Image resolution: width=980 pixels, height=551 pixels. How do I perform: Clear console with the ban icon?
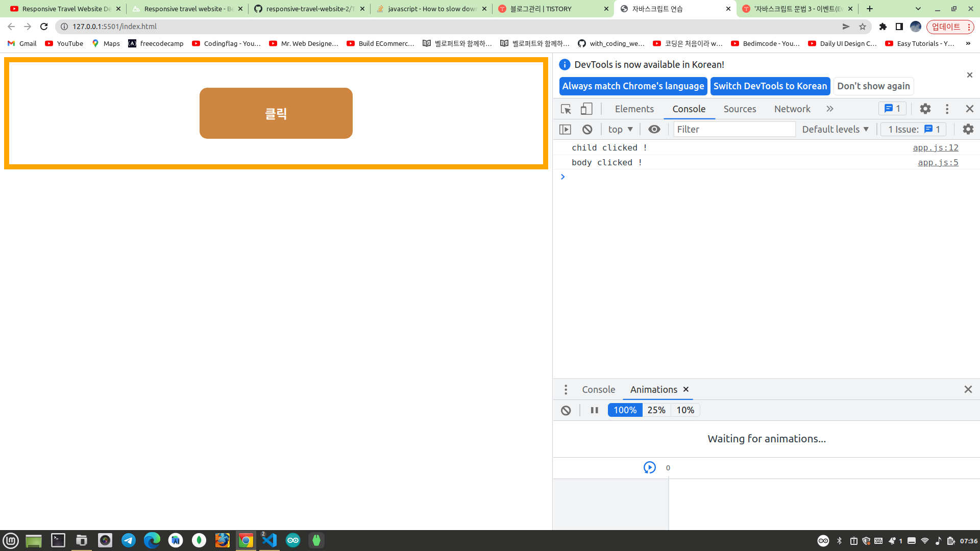coord(587,130)
